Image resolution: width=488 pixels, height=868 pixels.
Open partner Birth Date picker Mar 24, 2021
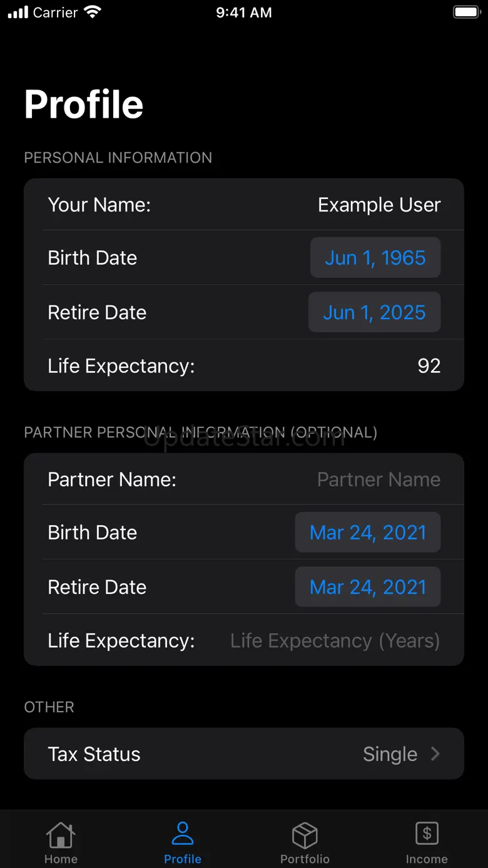point(368,533)
